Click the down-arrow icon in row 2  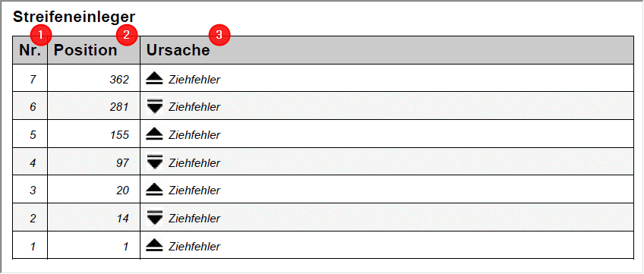click(154, 217)
